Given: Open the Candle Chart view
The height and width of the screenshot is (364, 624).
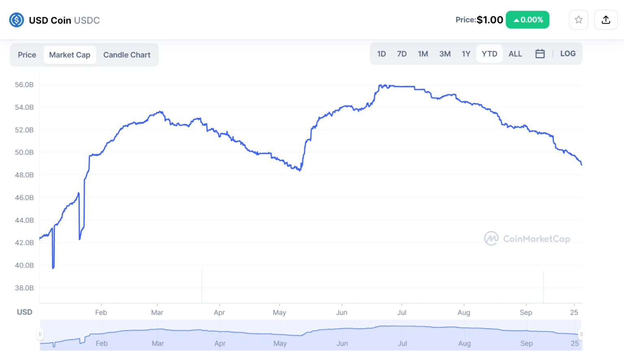Looking at the screenshot, I should click(127, 55).
